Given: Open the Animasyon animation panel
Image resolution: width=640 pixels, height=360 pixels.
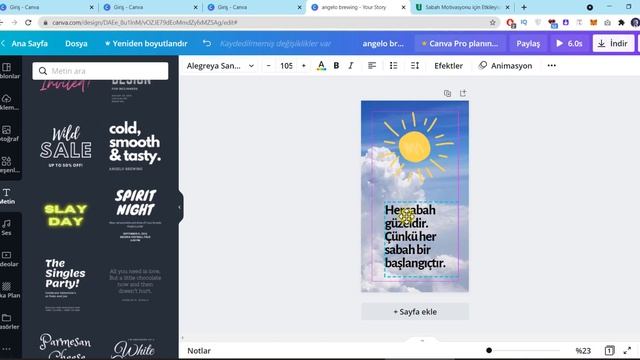Looking at the screenshot, I should click(x=505, y=66).
